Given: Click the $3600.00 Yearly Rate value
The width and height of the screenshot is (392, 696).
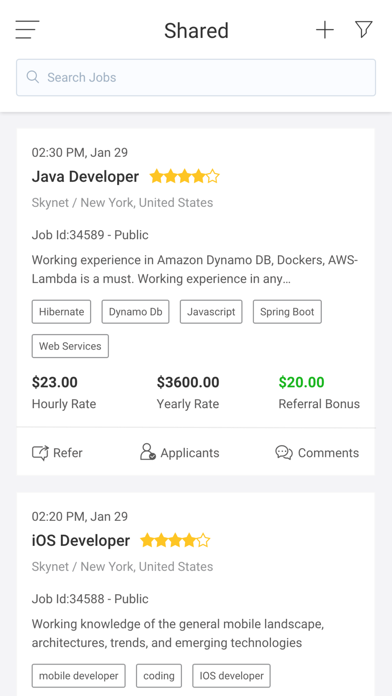Looking at the screenshot, I should pyautogui.click(x=188, y=382).
